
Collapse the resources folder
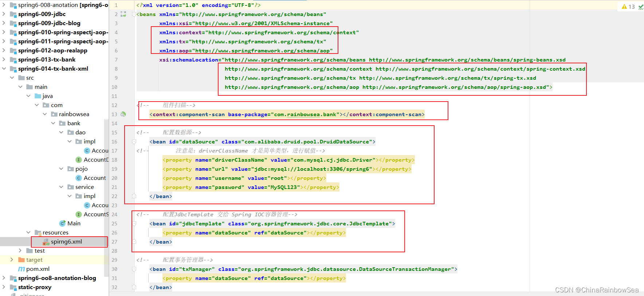coord(28,233)
